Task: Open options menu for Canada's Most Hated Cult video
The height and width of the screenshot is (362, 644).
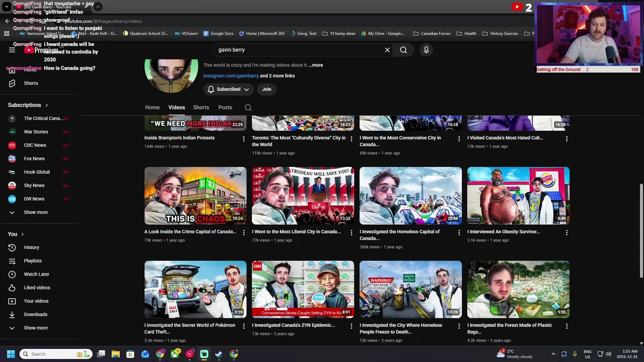Action: 567,139
